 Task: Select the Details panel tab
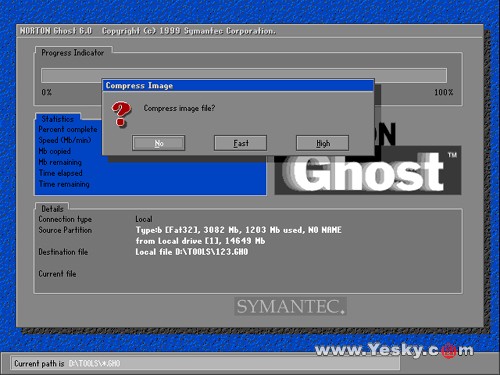click(x=52, y=209)
